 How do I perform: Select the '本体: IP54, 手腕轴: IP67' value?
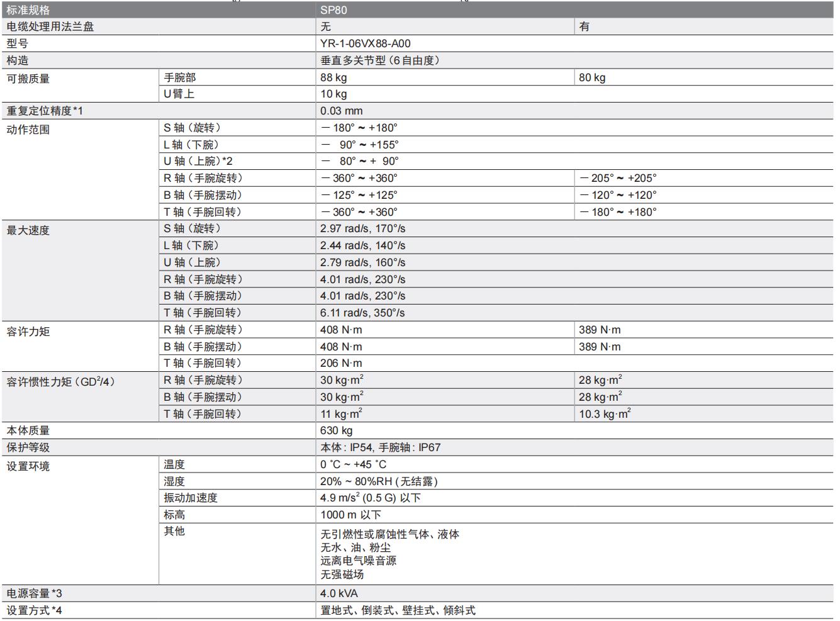pyautogui.click(x=381, y=447)
